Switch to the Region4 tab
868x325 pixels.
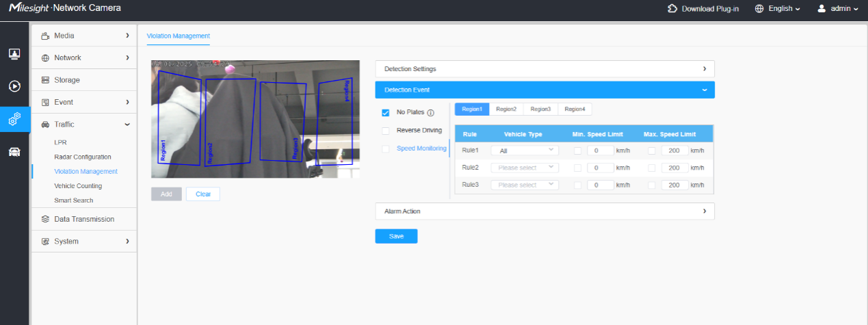click(x=575, y=109)
